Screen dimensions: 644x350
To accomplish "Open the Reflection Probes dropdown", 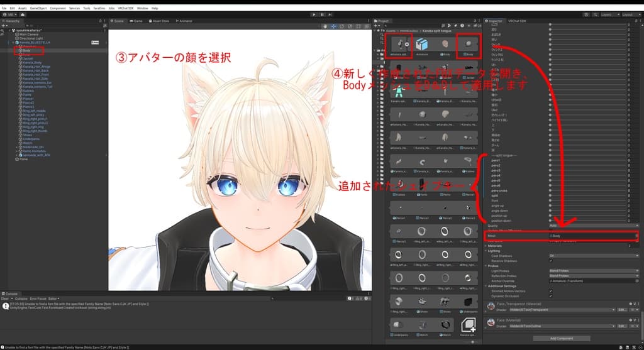I will coord(594,276).
